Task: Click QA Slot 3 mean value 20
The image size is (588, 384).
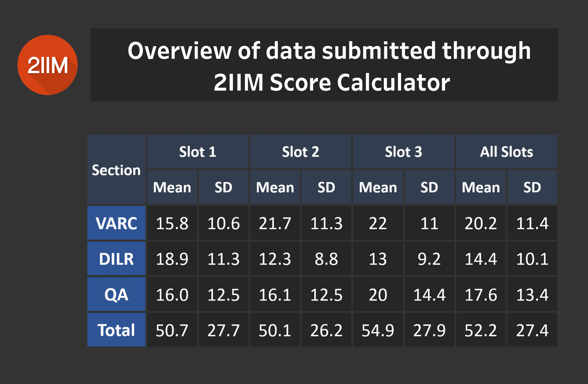Action: pyautogui.click(x=378, y=295)
